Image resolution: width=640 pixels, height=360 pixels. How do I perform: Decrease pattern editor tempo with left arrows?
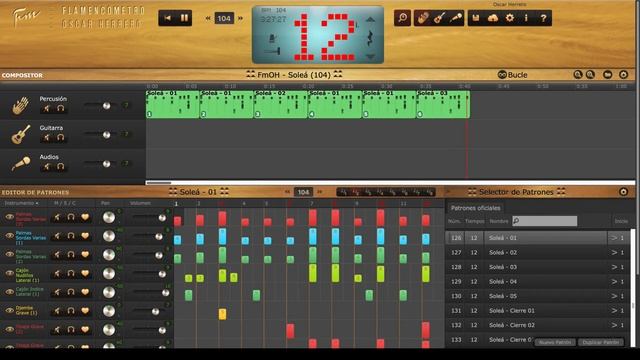coord(287,192)
